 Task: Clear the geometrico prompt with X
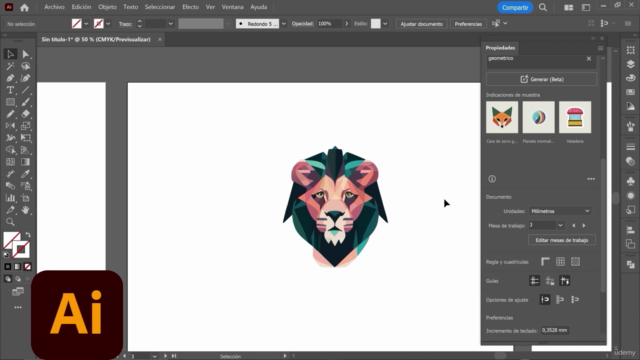click(589, 59)
